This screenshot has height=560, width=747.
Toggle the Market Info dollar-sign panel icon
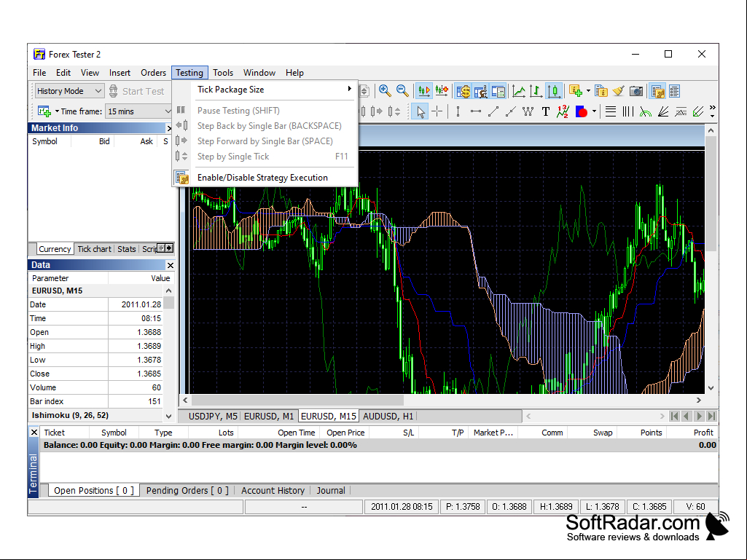[x=463, y=91]
